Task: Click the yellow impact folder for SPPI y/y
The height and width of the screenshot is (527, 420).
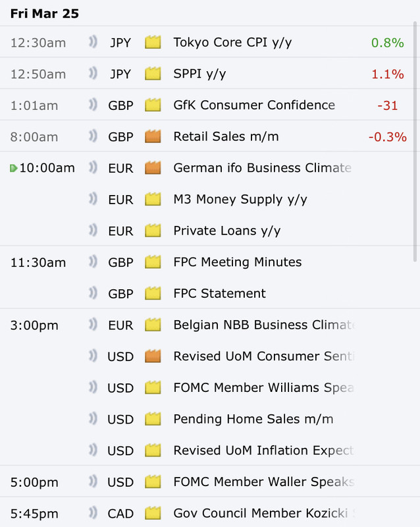Action: pos(153,74)
